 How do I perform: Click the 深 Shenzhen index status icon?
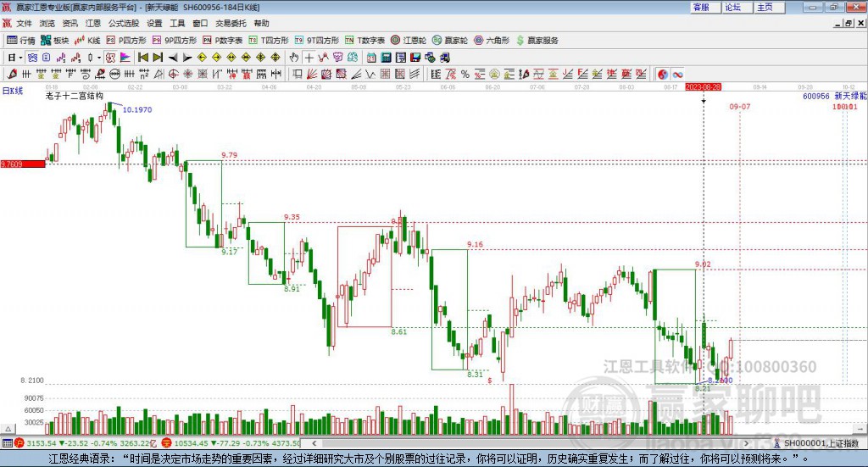[x=166, y=442]
